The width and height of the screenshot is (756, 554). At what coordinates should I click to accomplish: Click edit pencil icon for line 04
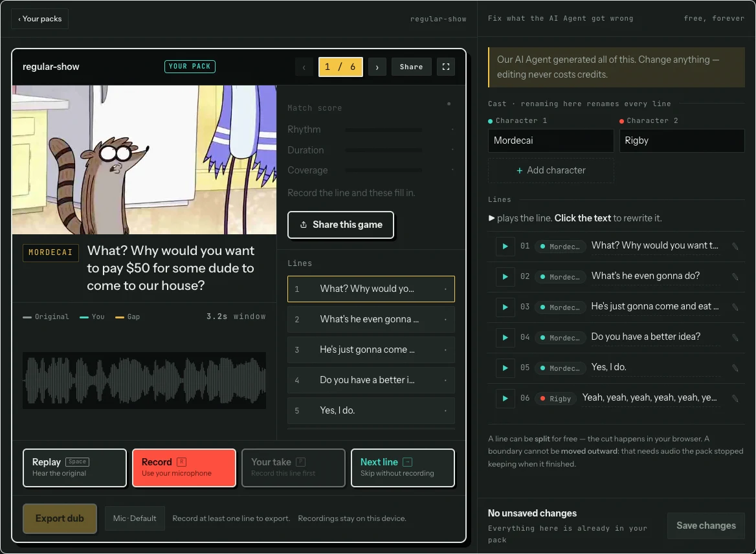click(735, 337)
